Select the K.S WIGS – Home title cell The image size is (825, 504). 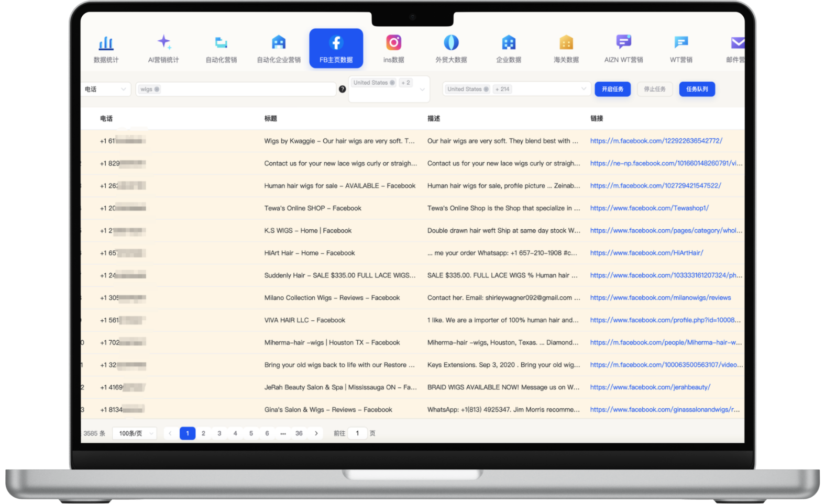[x=308, y=231]
